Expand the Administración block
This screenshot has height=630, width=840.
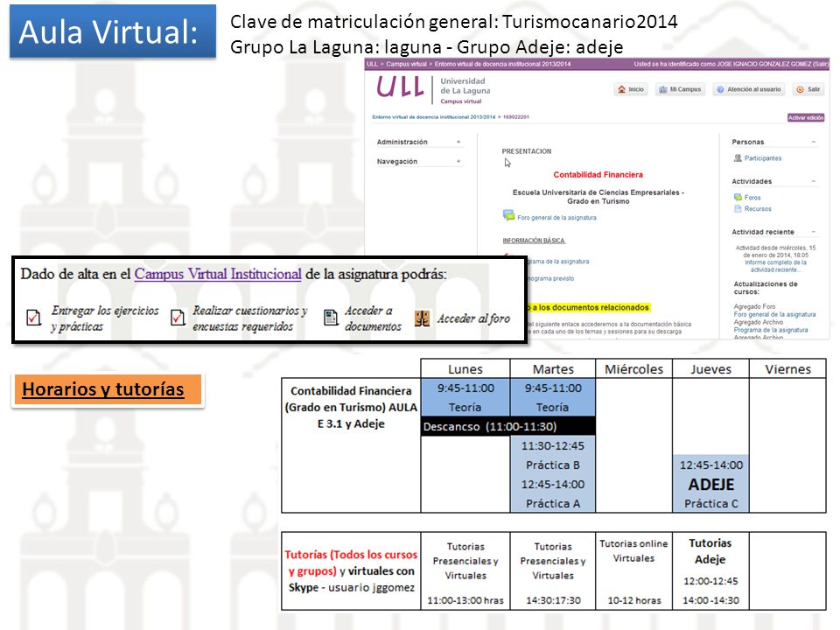coord(458,142)
